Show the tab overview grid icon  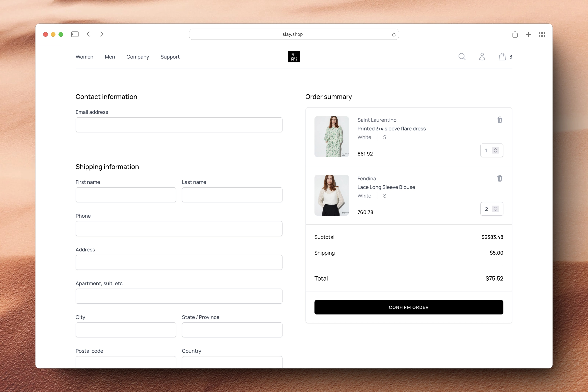[x=542, y=34]
